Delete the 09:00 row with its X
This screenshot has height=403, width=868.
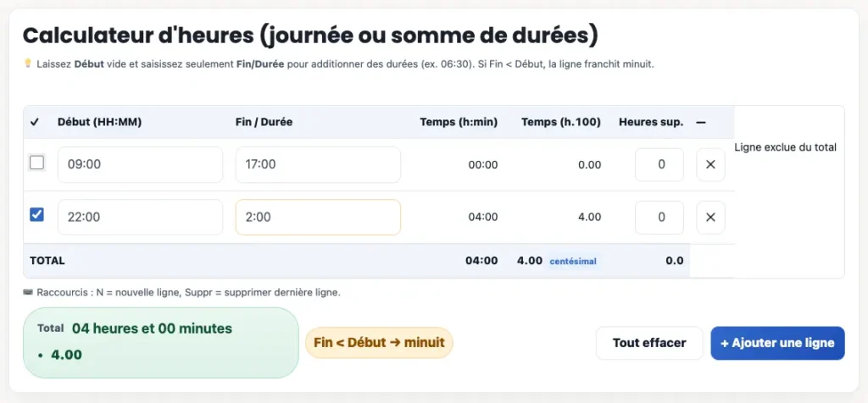(x=710, y=164)
